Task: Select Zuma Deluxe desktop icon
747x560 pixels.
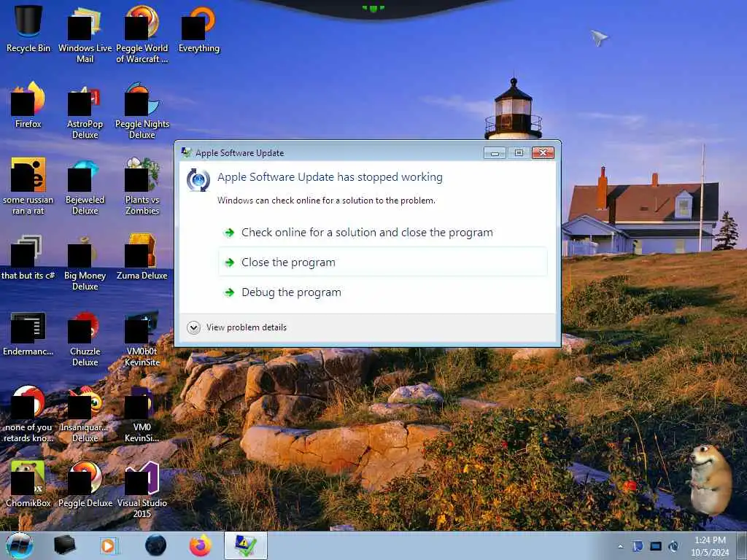Action: (142, 257)
